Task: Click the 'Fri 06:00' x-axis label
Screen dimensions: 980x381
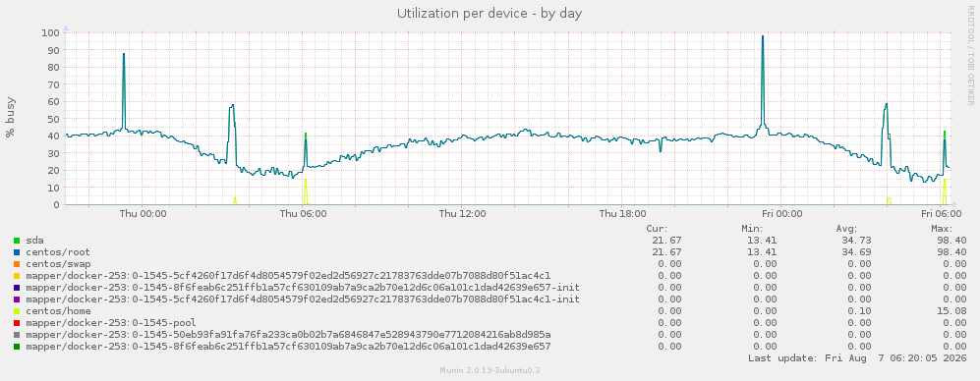Action: [x=942, y=214]
